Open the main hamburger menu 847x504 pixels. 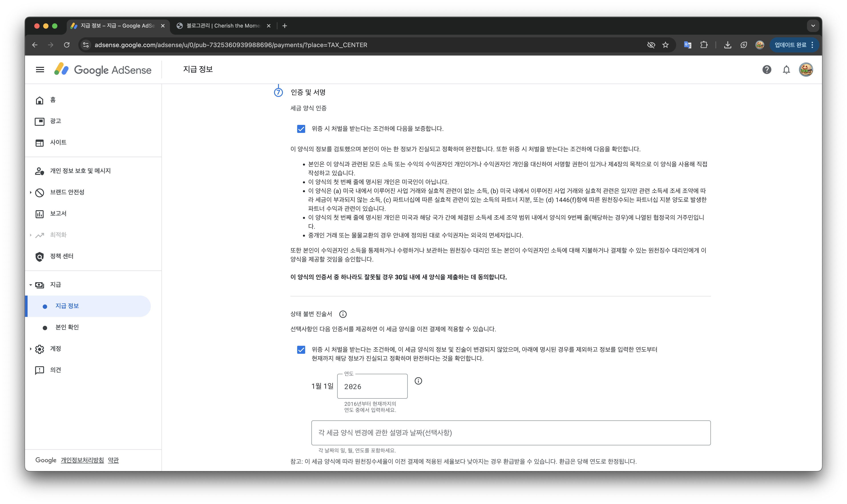(x=40, y=70)
